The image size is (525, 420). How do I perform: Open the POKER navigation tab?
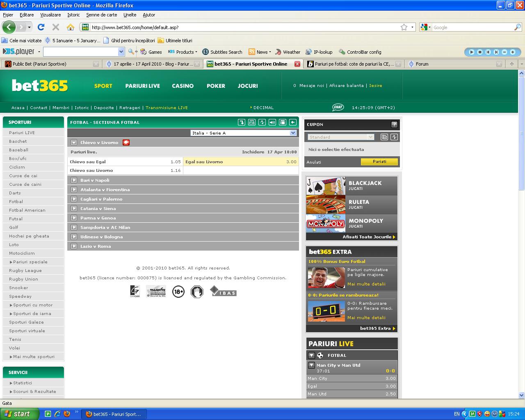click(216, 86)
